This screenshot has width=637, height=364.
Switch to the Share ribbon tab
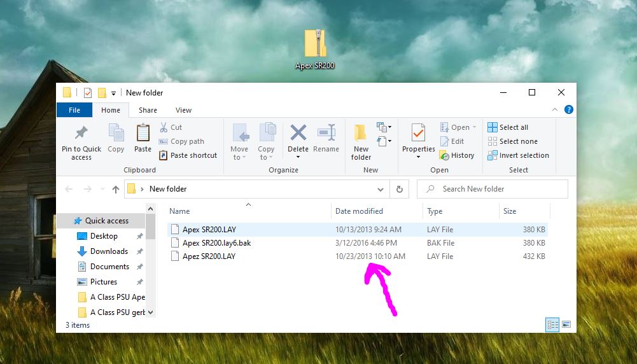click(148, 110)
